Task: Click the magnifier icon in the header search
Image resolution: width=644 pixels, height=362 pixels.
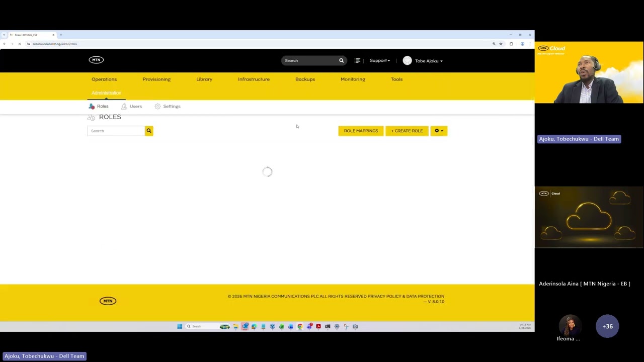Action: pyautogui.click(x=341, y=60)
